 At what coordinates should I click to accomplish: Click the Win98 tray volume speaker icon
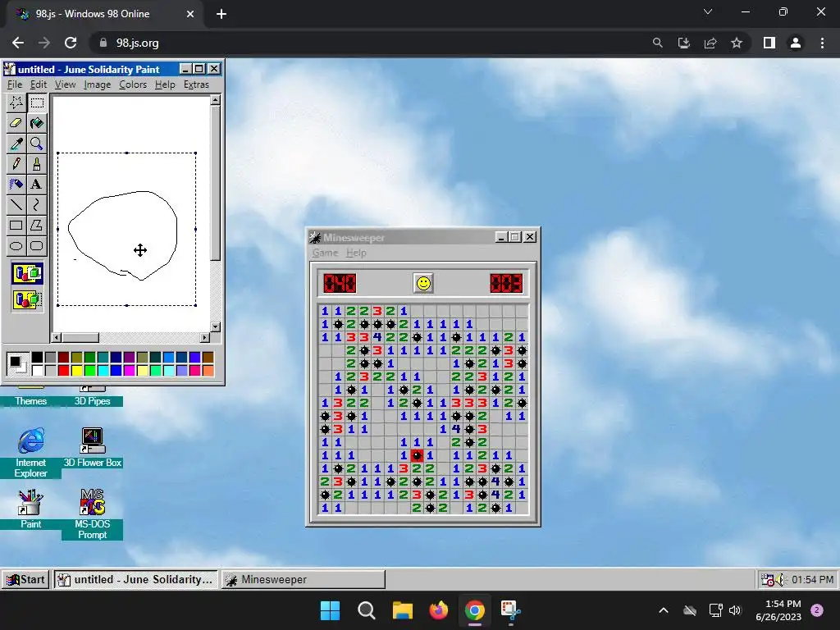(779, 580)
